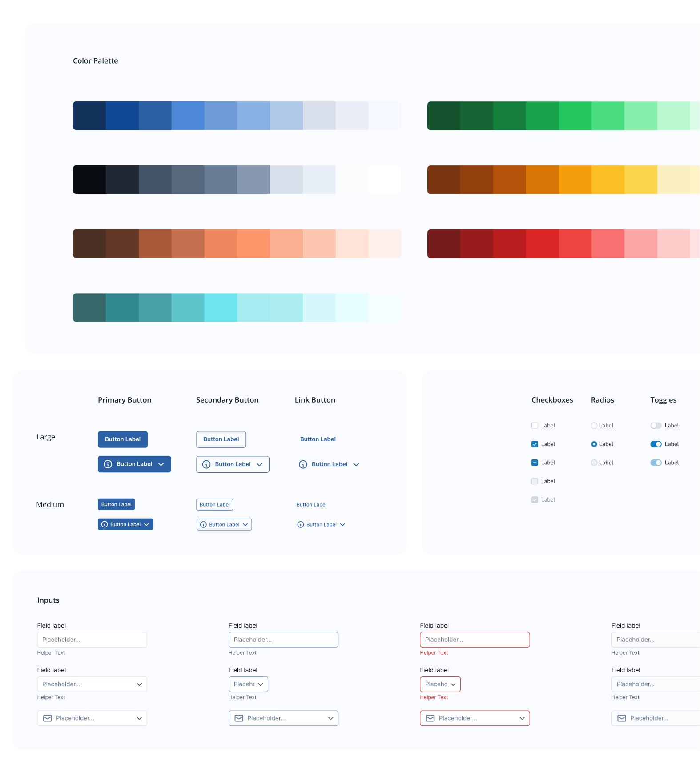Image resolution: width=700 pixels, height=777 pixels.
Task: Click the Secondary Button column heading
Action: (x=227, y=400)
